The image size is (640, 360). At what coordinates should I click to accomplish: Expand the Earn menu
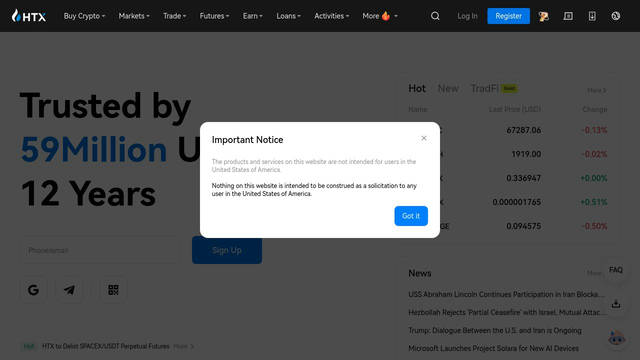pyautogui.click(x=252, y=16)
